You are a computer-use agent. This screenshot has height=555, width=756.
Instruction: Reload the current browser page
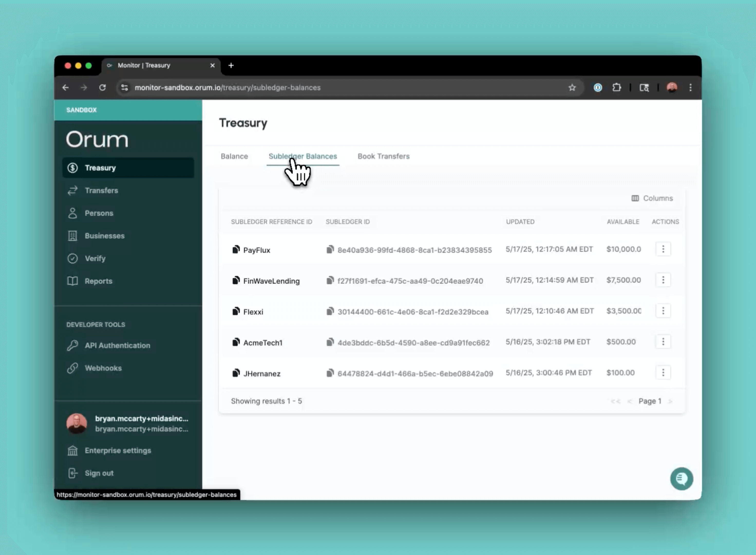102,88
